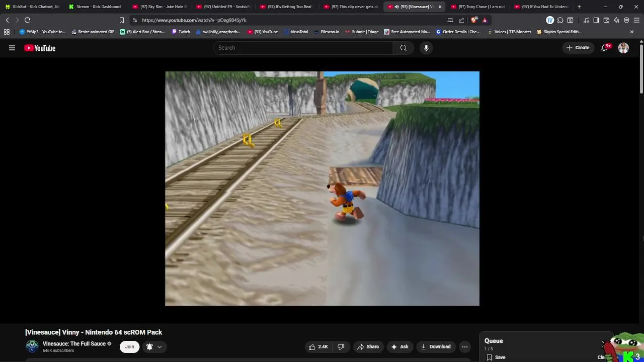Switch to Tony Chase tab
The height and width of the screenshot is (362, 644).
tap(478, 7)
